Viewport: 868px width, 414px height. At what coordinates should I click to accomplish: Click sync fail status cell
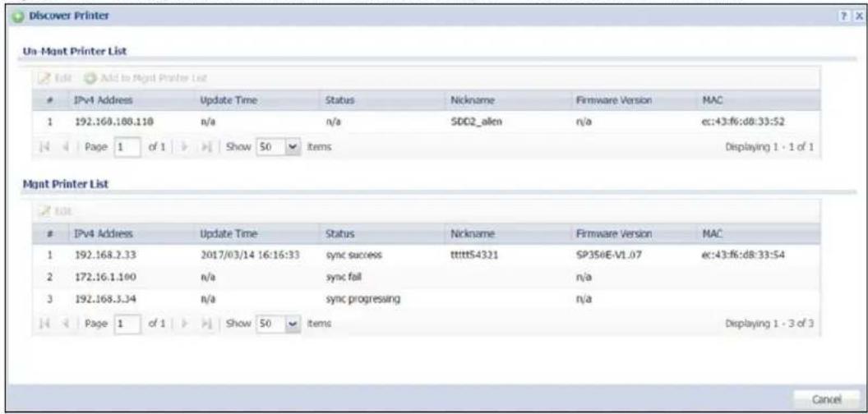[344, 277]
